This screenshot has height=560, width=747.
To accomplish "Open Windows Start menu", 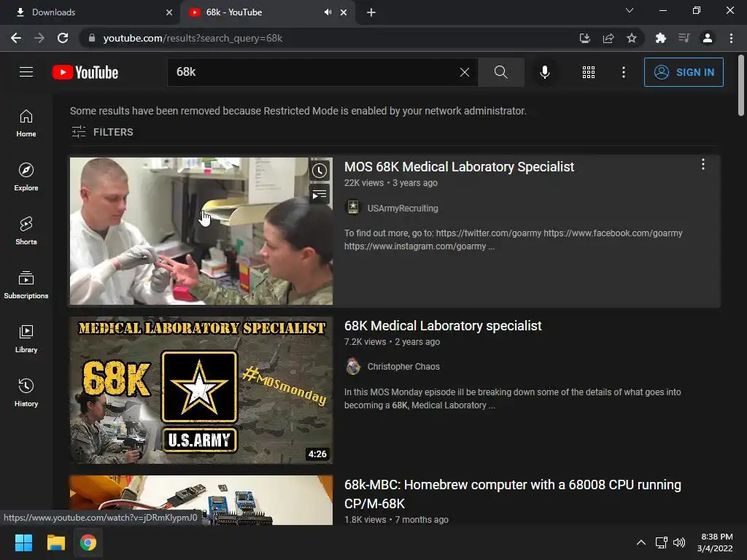I will pyautogui.click(x=23, y=542).
